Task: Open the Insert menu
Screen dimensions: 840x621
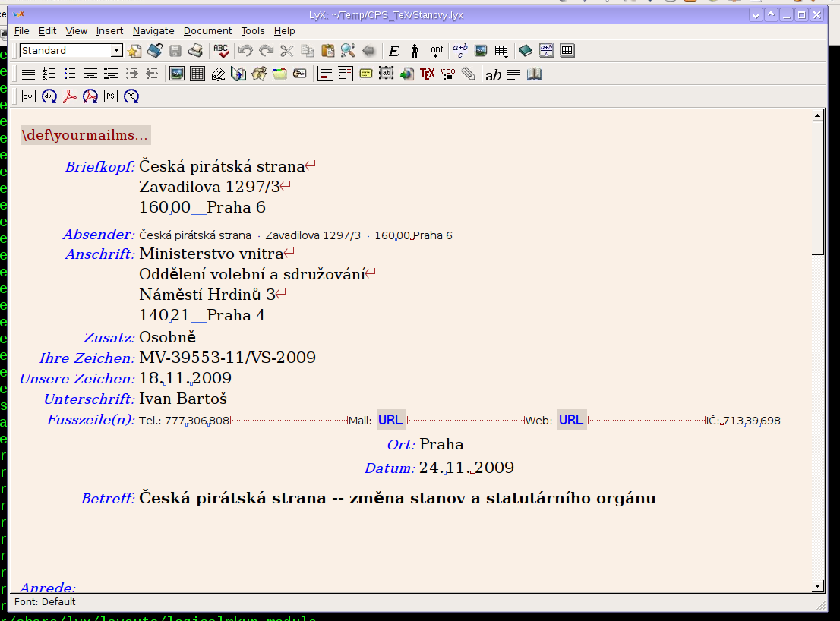Action: (x=109, y=31)
